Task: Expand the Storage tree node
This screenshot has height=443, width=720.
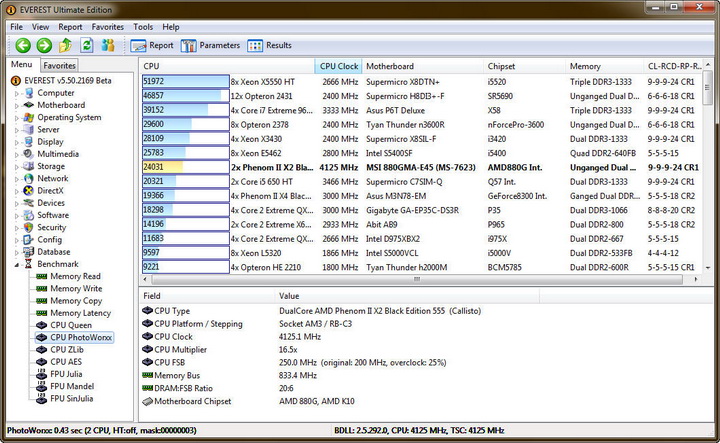Action: (17, 167)
